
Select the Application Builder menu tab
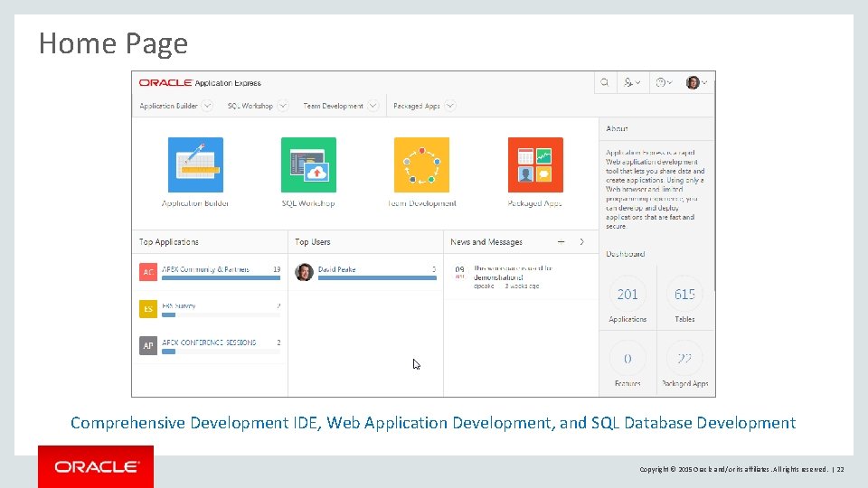tap(168, 106)
